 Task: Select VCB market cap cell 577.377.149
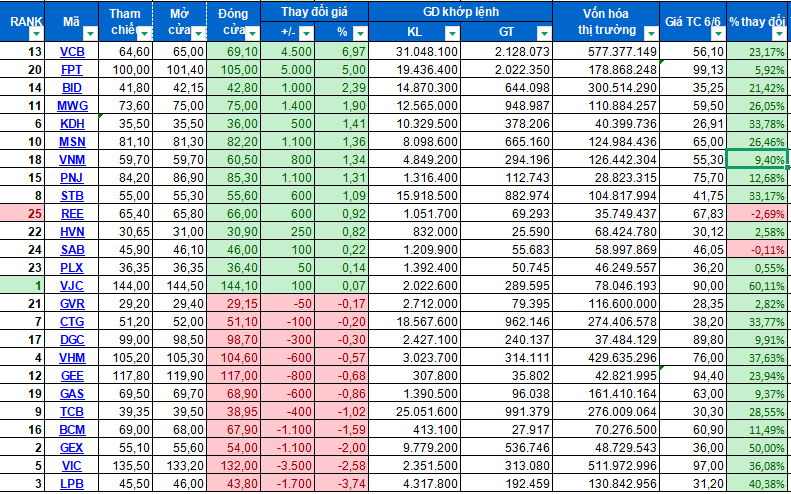(606, 51)
